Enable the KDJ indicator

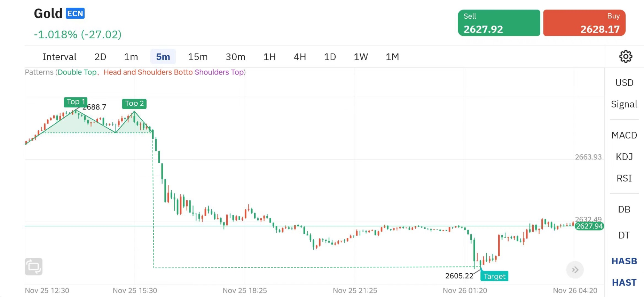624,157
